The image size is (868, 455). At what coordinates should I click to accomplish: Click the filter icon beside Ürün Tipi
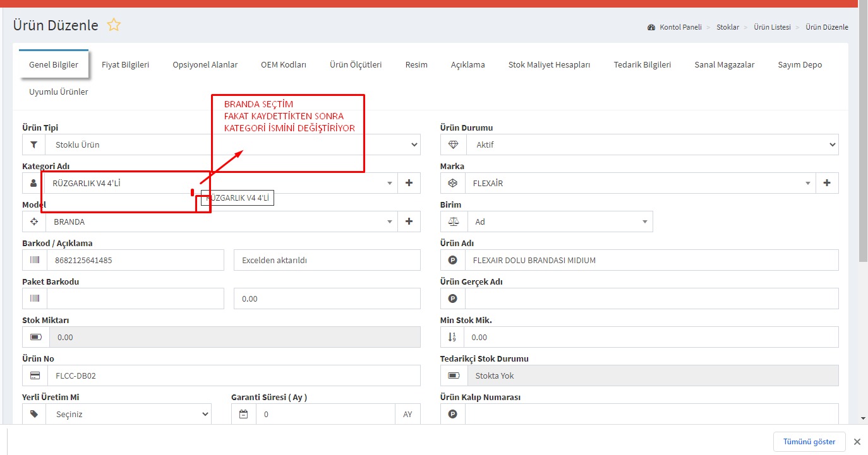point(33,145)
